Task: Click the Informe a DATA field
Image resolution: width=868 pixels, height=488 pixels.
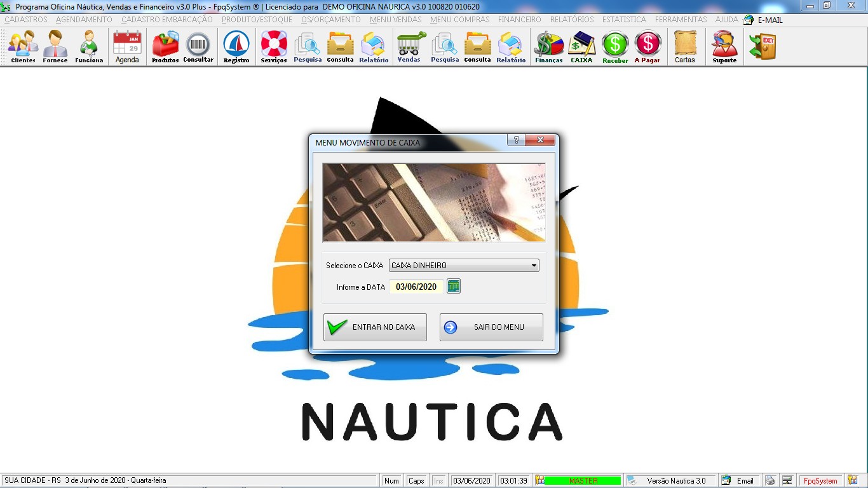Action: [x=416, y=287]
